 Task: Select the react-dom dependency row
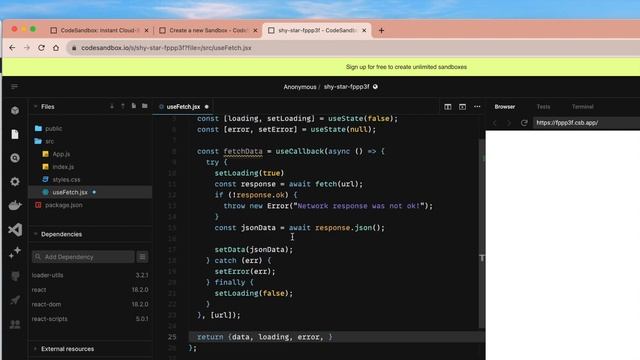(90, 304)
